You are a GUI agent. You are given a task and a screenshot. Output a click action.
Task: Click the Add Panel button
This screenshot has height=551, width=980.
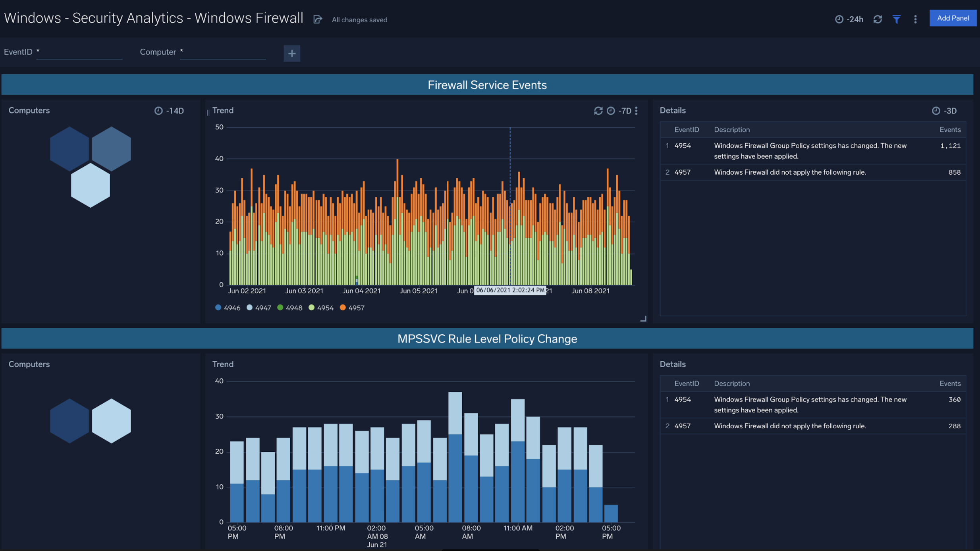(953, 18)
